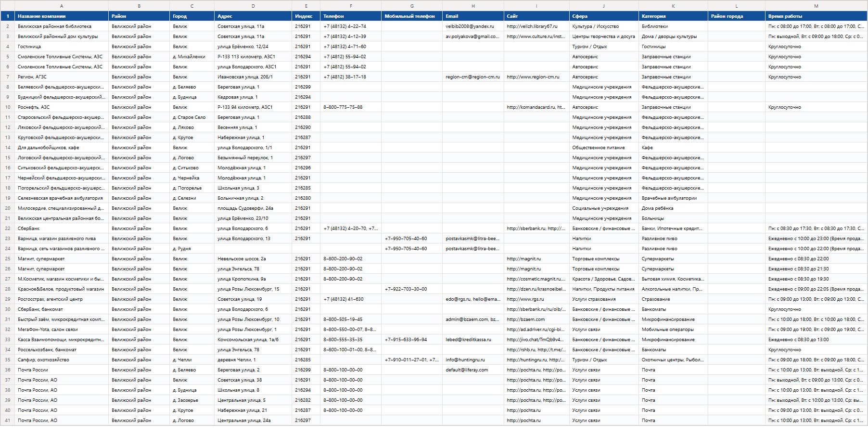Select 'улица Кропоткина, 9а' address cell
This screenshot has height=434, width=868.
click(x=253, y=279)
